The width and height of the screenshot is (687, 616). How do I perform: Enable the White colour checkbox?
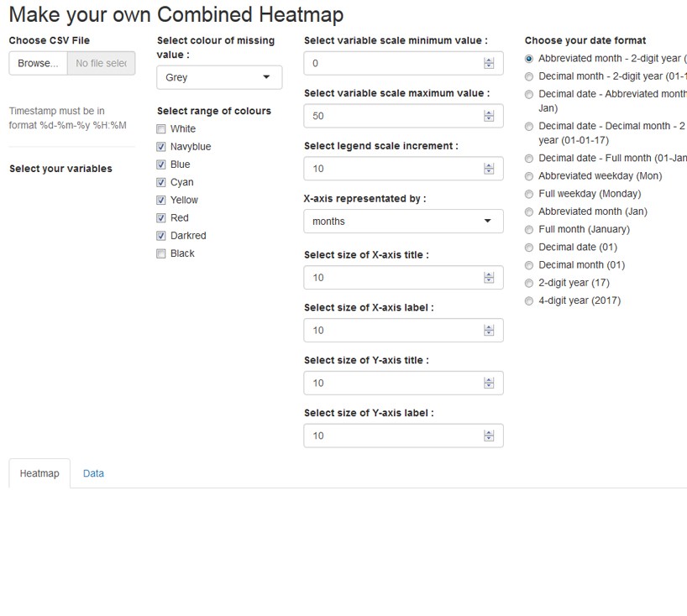160,128
